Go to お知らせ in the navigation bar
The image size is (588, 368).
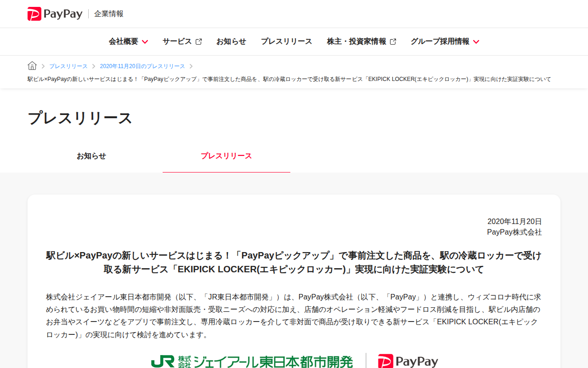pos(231,41)
